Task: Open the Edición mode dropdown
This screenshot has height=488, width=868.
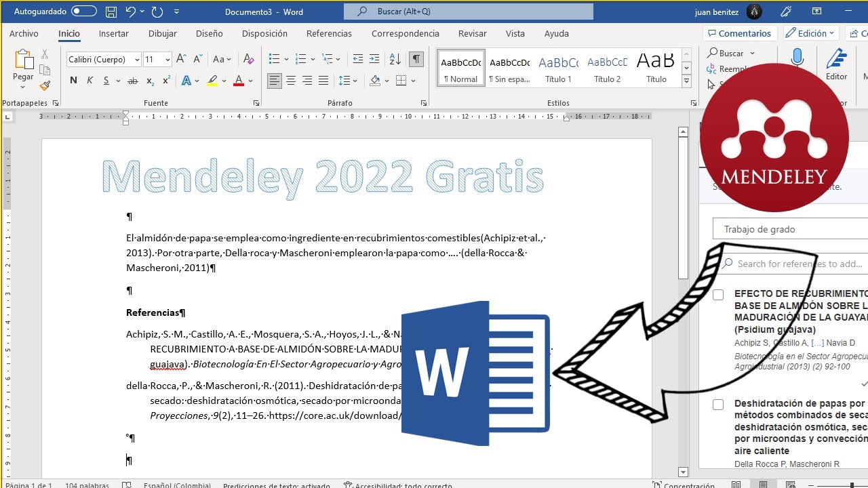Action: (812, 33)
